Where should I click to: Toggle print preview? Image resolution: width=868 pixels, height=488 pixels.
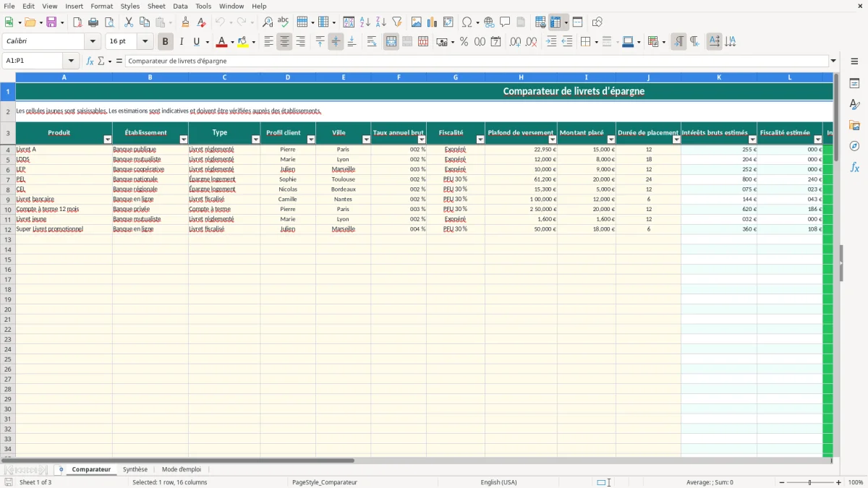pos(109,22)
